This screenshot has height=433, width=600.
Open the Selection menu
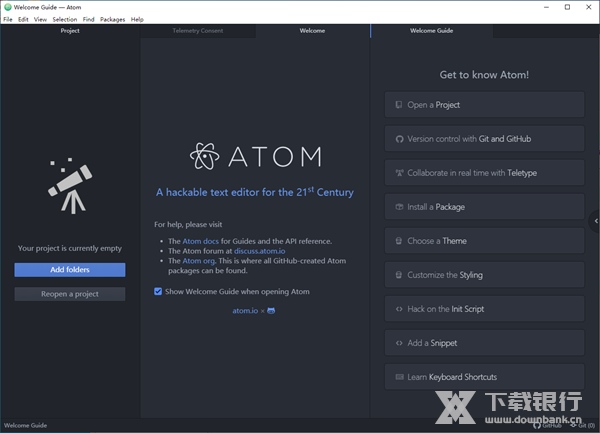coord(64,19)
